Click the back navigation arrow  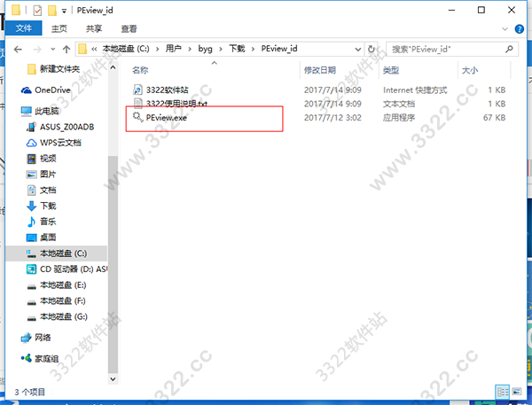point(18,50)
